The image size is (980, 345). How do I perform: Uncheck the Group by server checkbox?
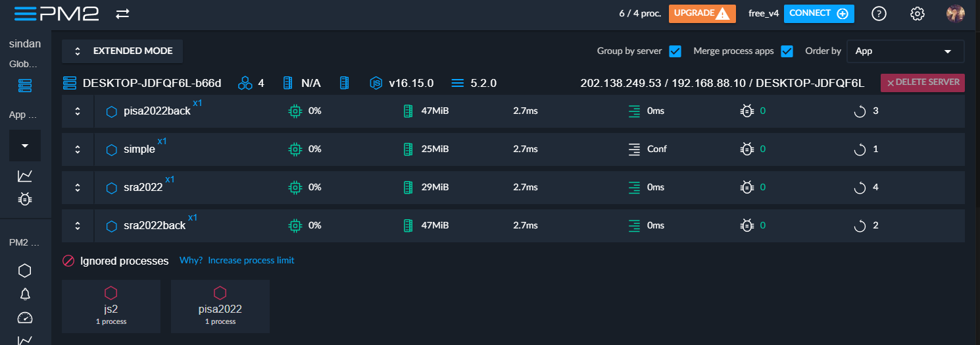click(x=675, y=51)
